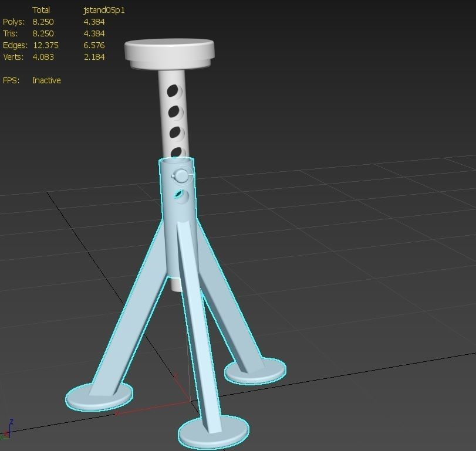Click the jstand05p1 verts value "2.184"
The height and width of the screenshot is (451, 476).
coord(94,57)
